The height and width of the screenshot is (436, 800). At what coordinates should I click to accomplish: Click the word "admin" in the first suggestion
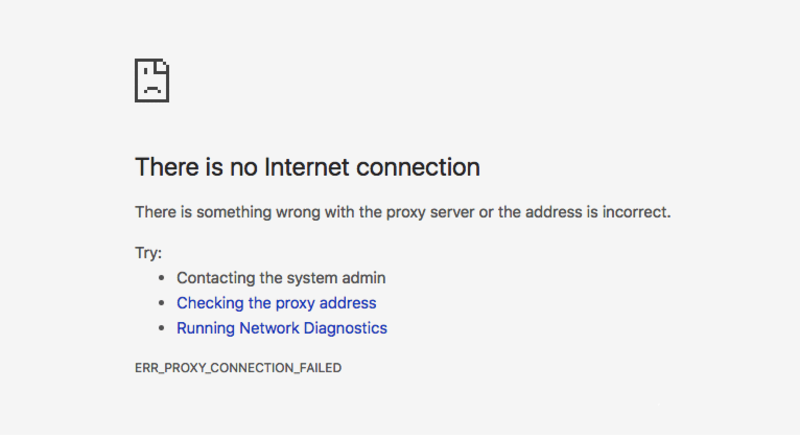point(365,278)
